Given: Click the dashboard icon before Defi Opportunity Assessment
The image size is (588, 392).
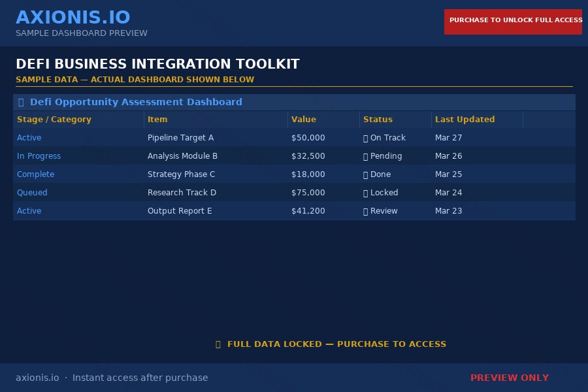Looking at the screenshot, I should point(20,102).
